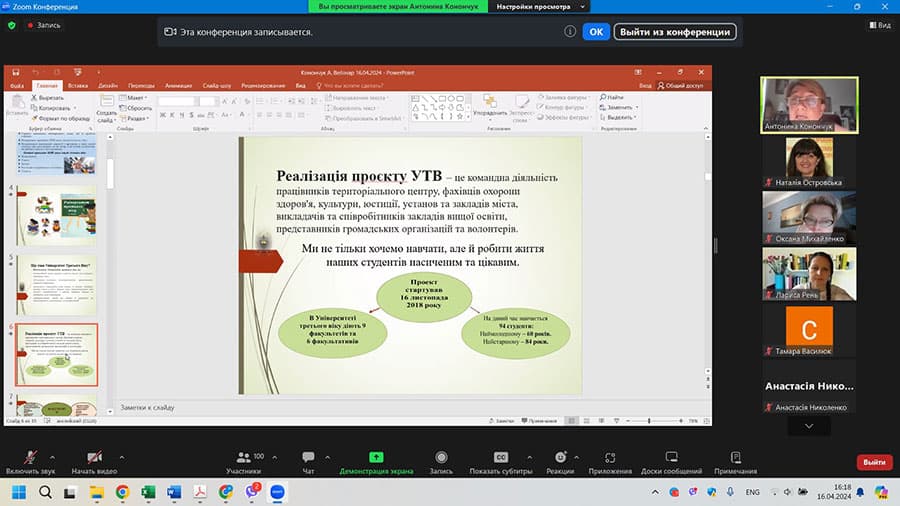The height and width of the screenshot is (506, 900).
Task: Open Примечания notes icon
Action: (x=735, y=457)
